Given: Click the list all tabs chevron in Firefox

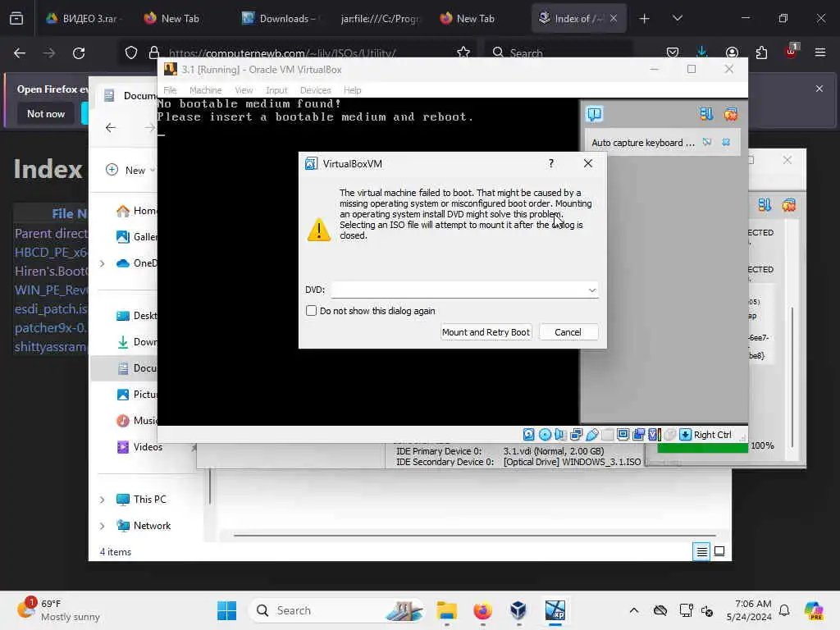Looking at the screenshot, I should tap(677, 18).
